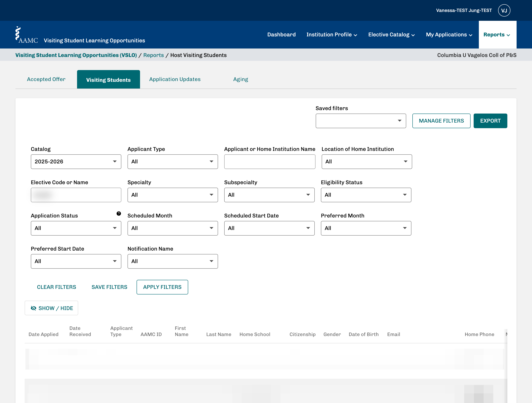Open the Eligibility Status dropdown

click(366, 195)
